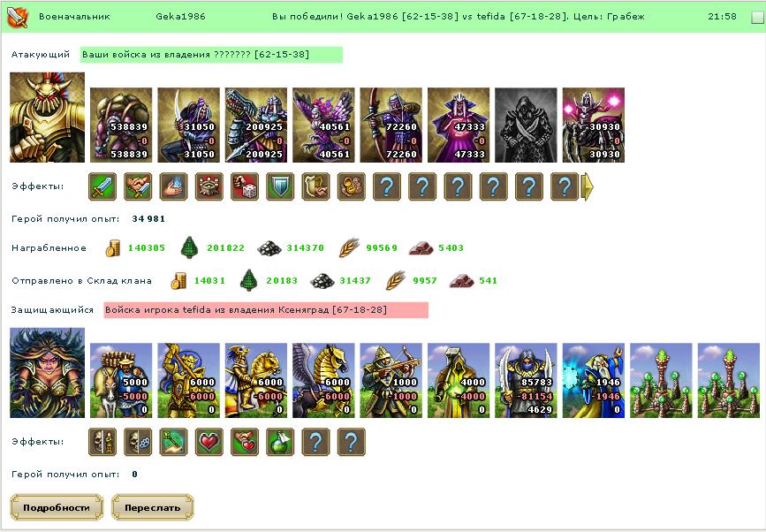
Task: Select the dice and fist effect icon
Action: click(x=245, y=186)
